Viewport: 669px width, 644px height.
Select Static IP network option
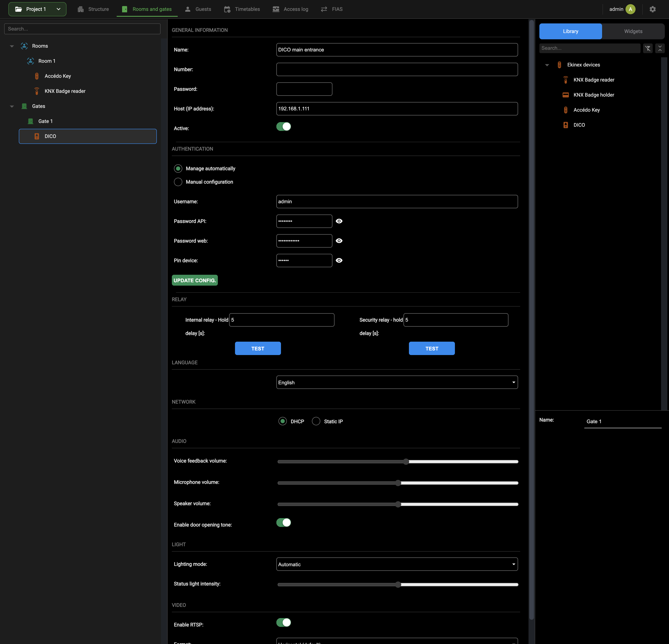[316, 421]
